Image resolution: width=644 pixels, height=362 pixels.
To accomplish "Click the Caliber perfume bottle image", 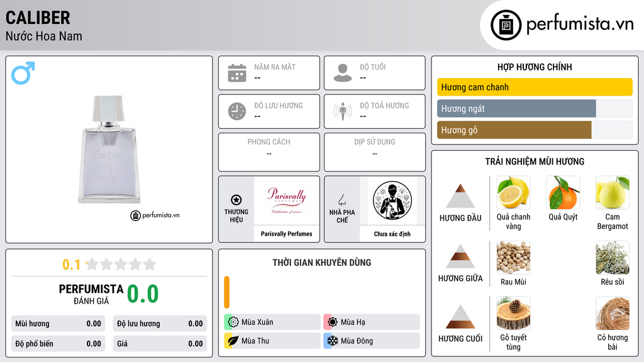I will click(x=109, y=150).
